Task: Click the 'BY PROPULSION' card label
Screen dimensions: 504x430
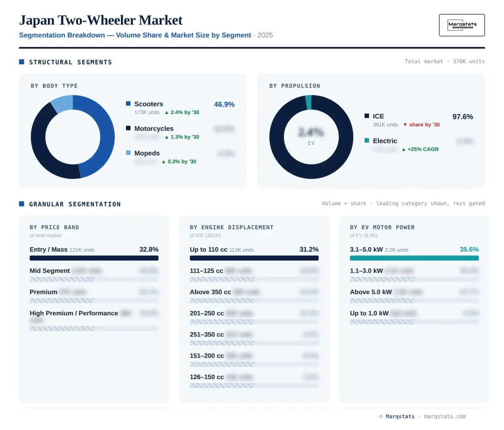Action: click(295, 86)
